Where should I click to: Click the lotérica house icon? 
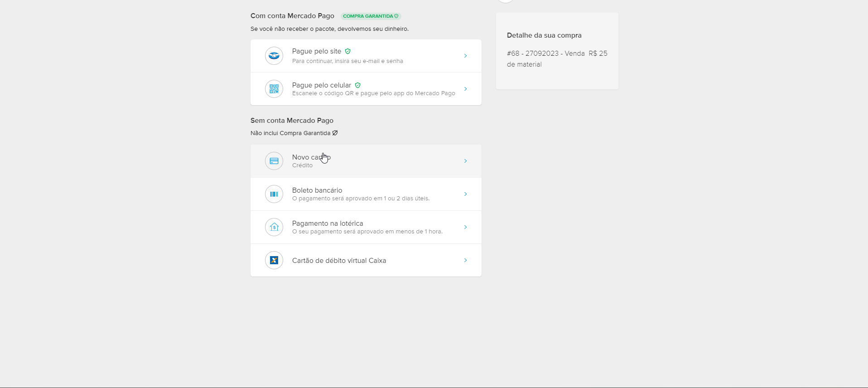(274, 227)
